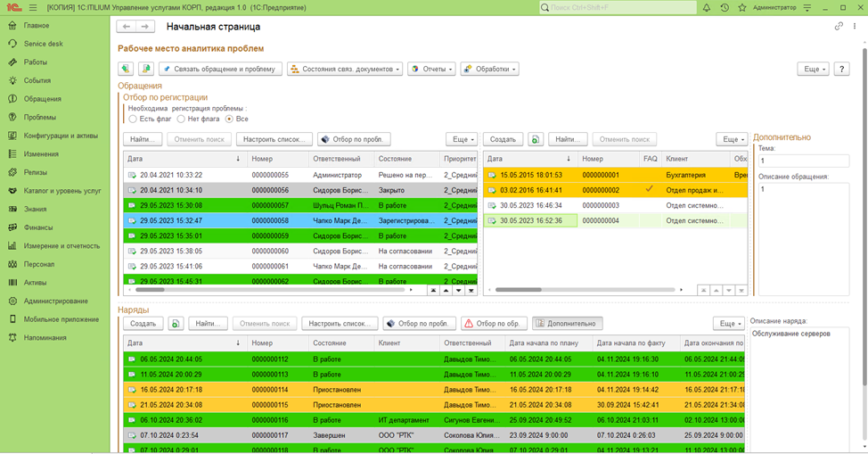Select row with number 0000000058
The height and width of the screenshot is (454, 868).
tap(300, 220)
